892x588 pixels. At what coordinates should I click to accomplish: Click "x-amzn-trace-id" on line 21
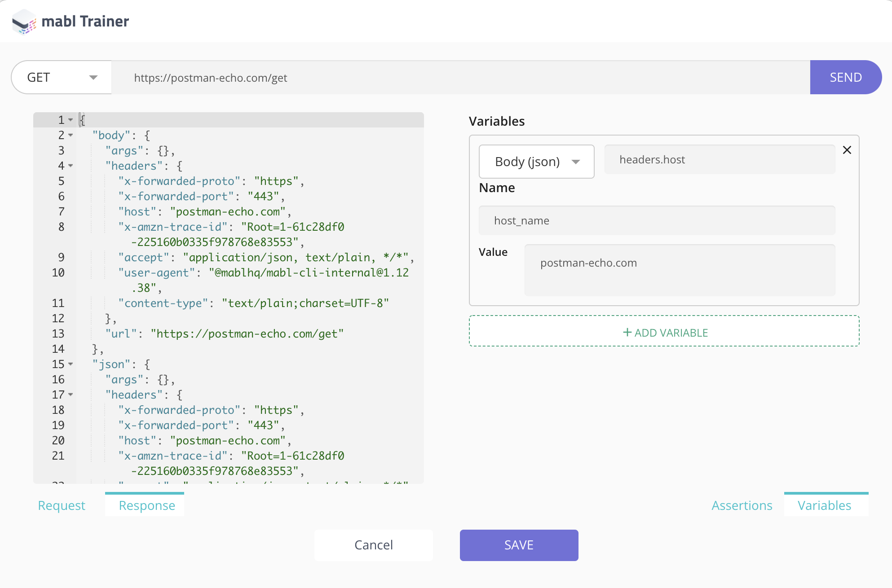(231, 463)
